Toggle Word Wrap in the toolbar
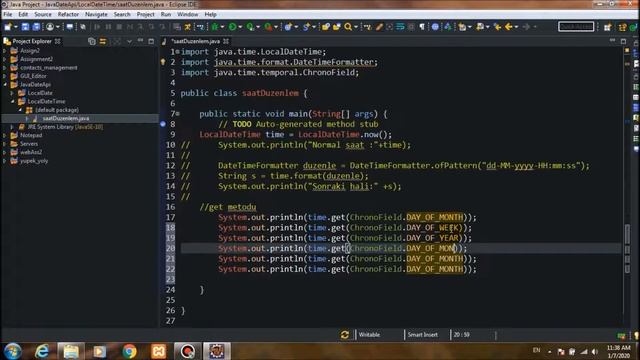Screen dimensions: 640x360 400,27
